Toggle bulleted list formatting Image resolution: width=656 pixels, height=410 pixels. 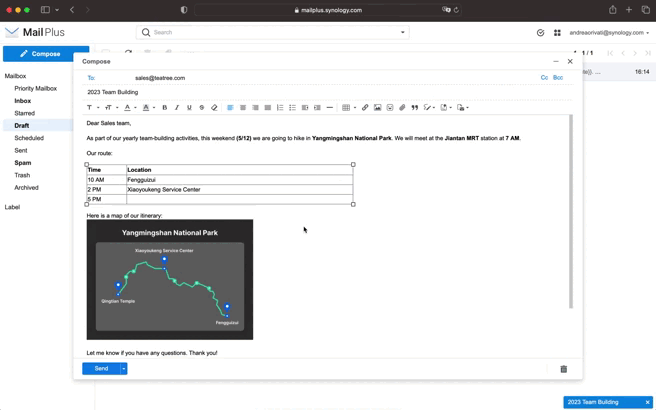click(292, 108)
